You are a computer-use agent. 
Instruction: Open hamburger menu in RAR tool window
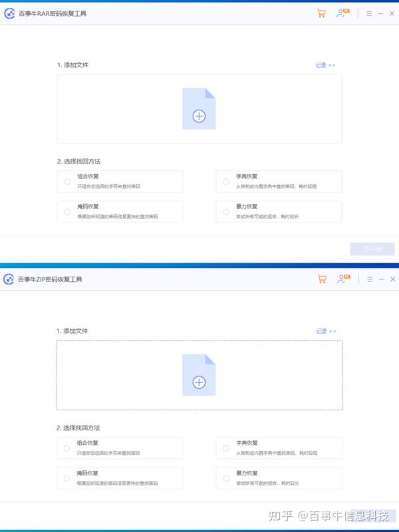coord(369,13)
